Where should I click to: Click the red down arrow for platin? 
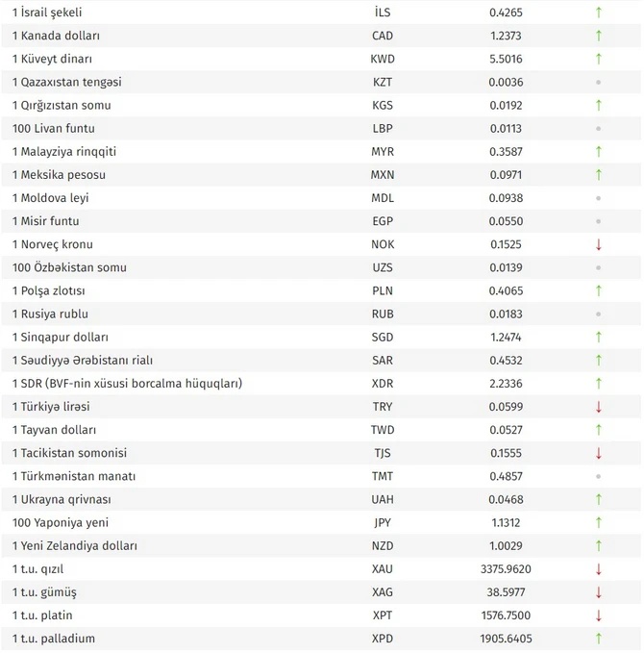point(599,615)
